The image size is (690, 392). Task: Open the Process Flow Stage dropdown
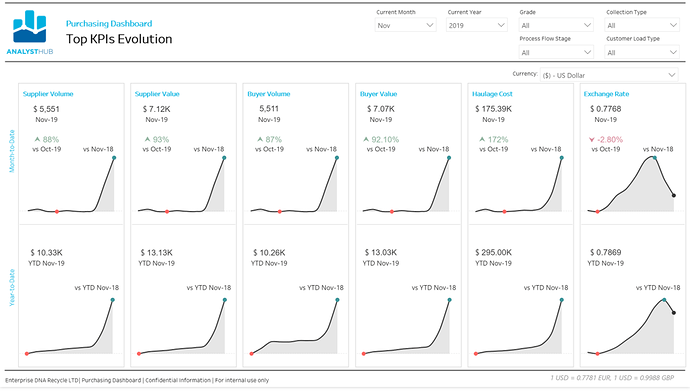pyautogui.click(x=556, y=52)
